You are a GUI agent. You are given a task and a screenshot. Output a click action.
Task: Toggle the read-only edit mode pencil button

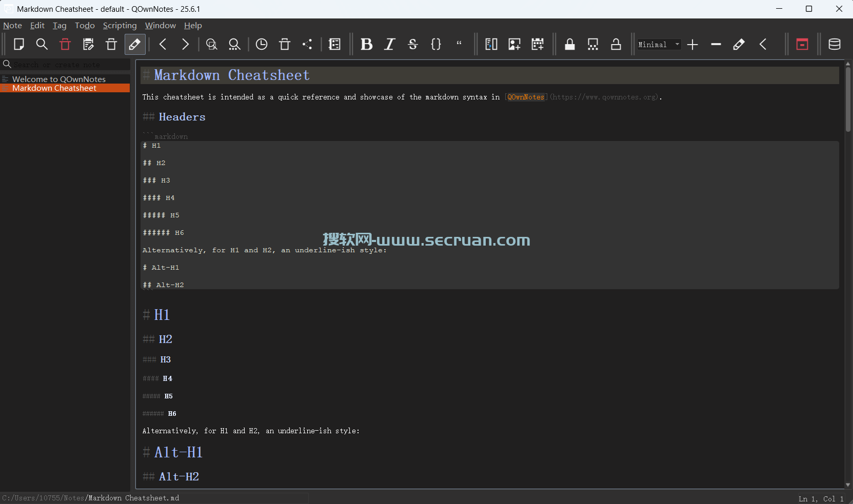pos(135,45)
